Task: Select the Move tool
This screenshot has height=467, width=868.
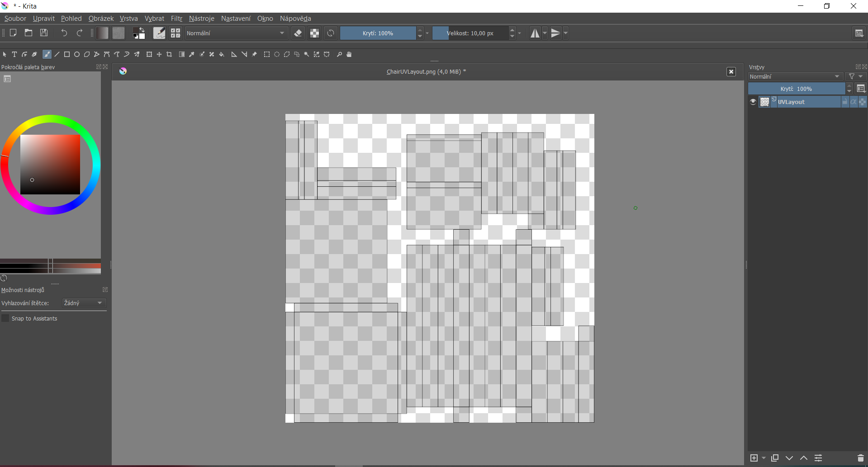Action: [159, 54]
